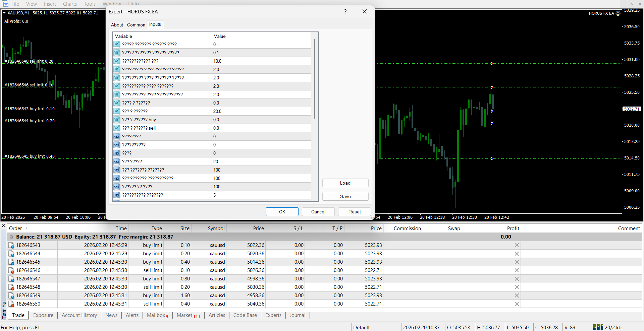This screenshot has height=331, width=644.
Task: Click the Reset button
Action: [x=354, y=212]
